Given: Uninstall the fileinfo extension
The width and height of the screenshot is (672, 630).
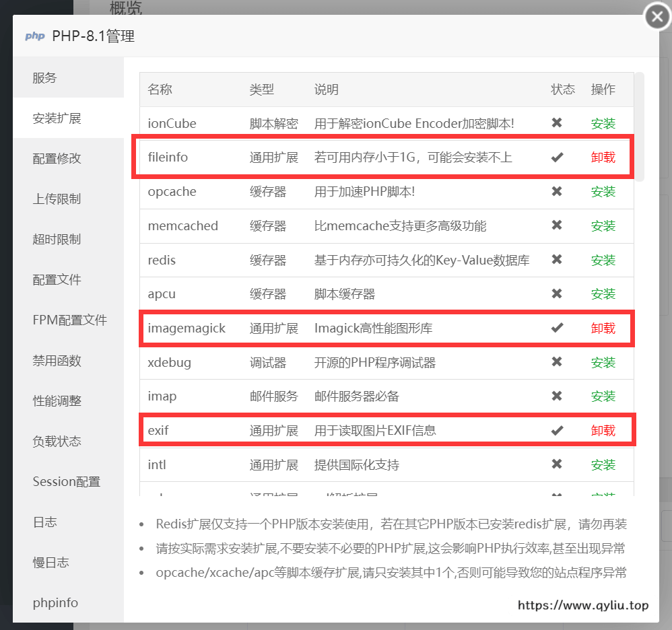Looking at the screenshot, I should coord(603,157).
